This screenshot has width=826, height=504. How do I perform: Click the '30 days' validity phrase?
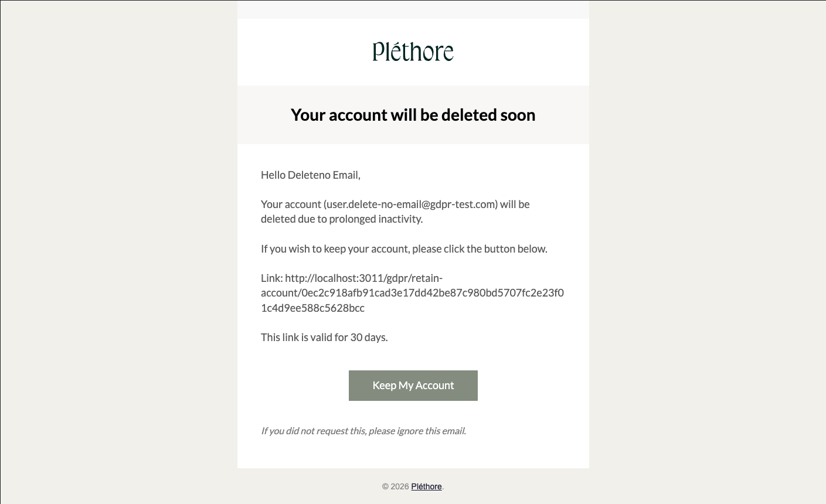point(368,337)
